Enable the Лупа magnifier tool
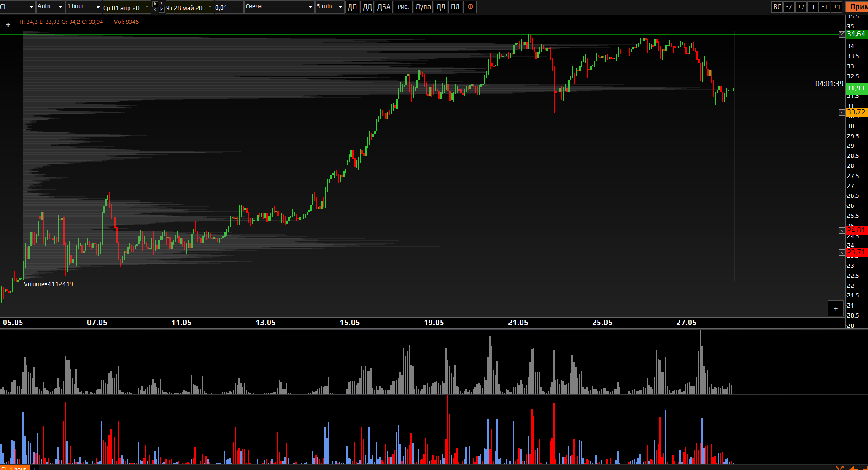This screenshot has width=868, height=470. (423, 7)
